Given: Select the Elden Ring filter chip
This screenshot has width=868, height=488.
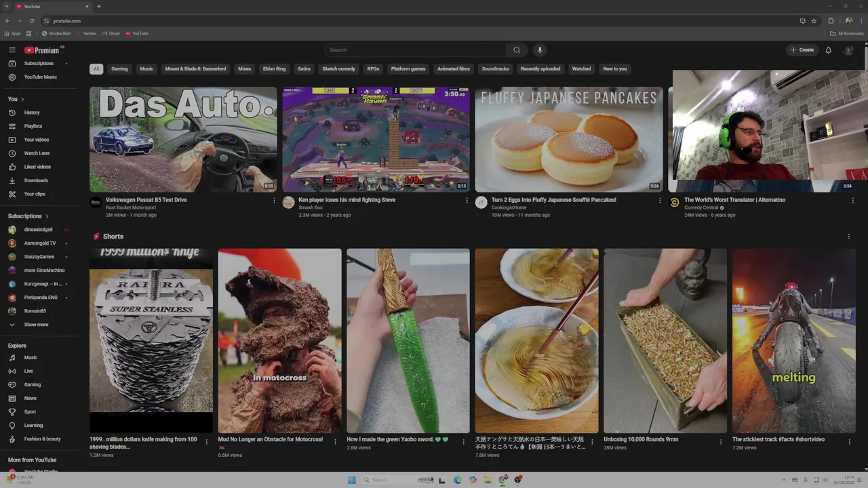Looking at the screenshot, I should point(275,69).
